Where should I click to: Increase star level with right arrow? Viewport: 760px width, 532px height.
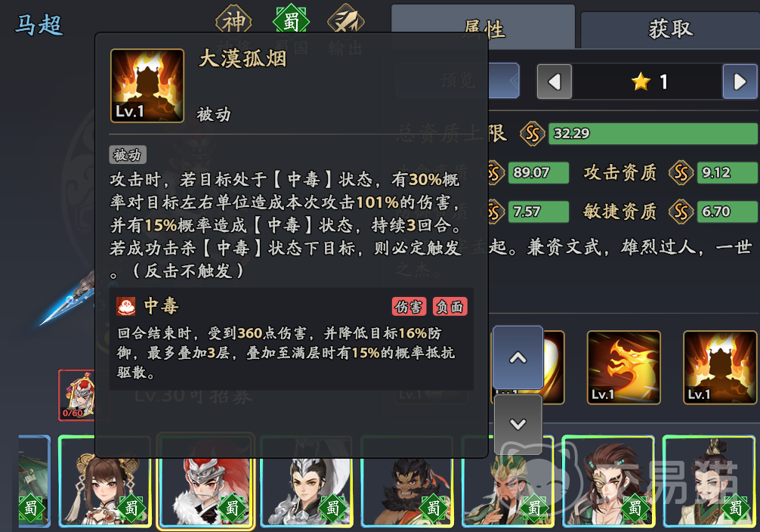pyautogui.click(x=740, y=82)
